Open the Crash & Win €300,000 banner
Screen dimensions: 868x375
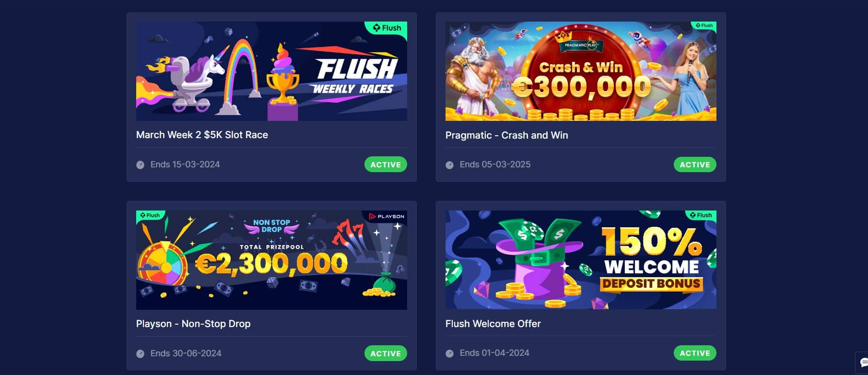pyautogui.click(x=581, y=71)
